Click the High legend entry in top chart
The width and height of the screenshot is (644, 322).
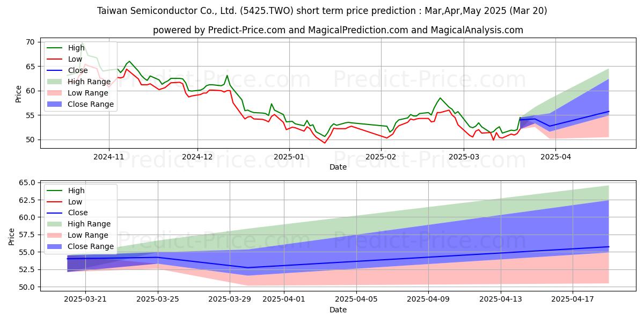(x=65, y=48)
